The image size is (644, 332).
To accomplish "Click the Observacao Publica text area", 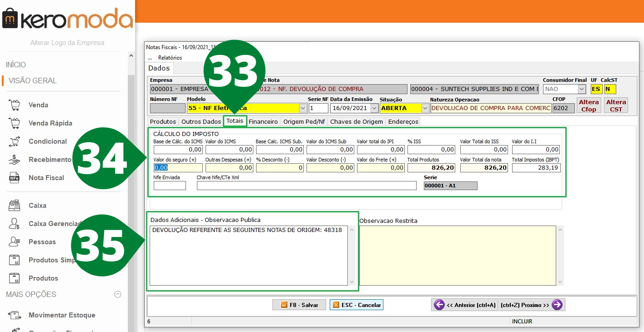I will pos(249,256).
